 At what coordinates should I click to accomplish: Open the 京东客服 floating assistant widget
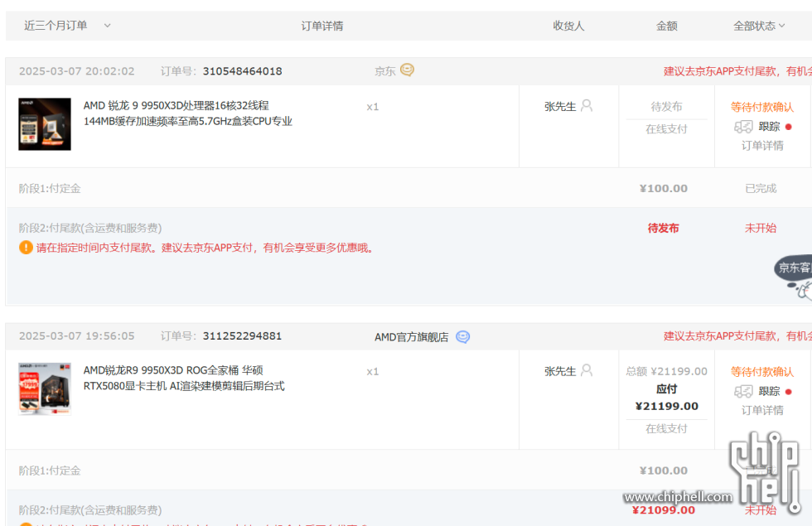click(x=794, y=276)
